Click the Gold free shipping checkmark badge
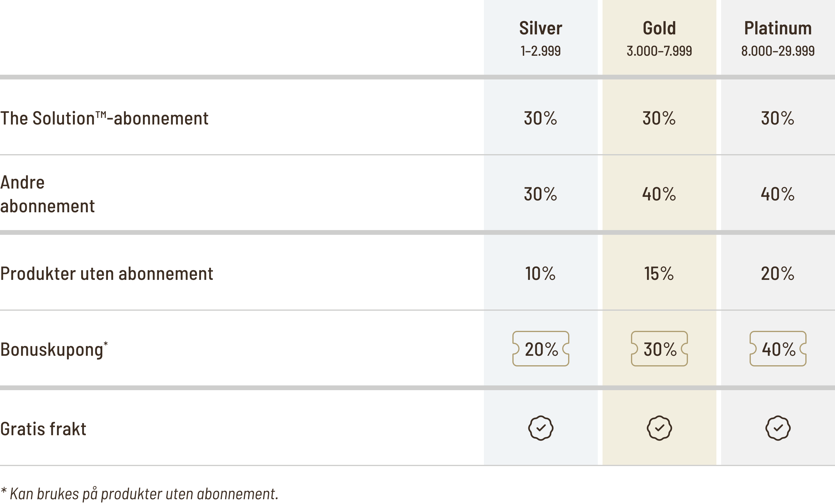This screenshot has height=504, width=835. tap(659, 428)
